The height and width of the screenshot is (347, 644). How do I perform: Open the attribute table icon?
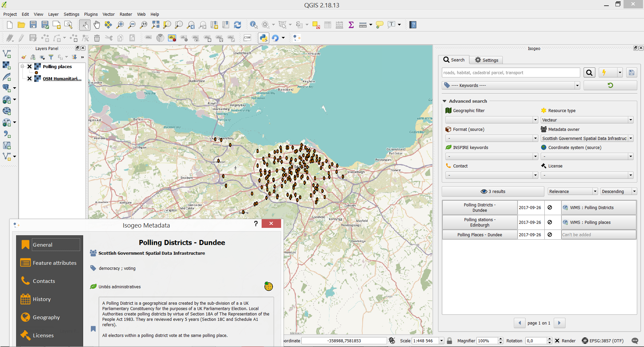[x=328, y=25]
